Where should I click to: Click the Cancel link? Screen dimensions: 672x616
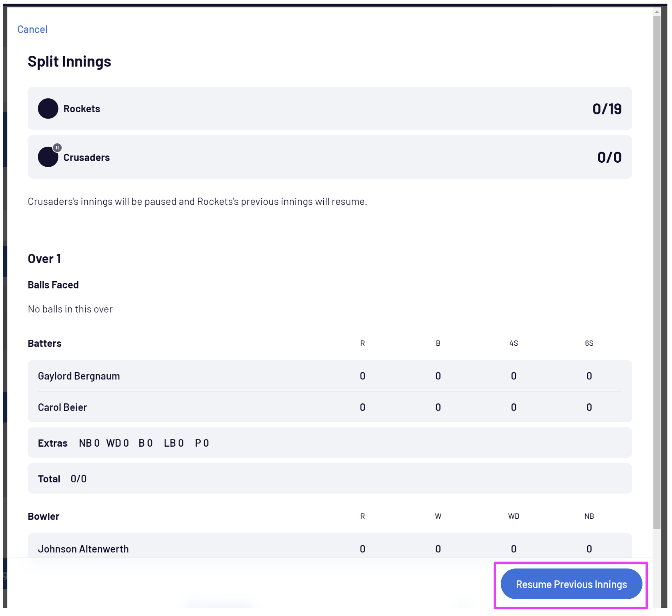32,30
